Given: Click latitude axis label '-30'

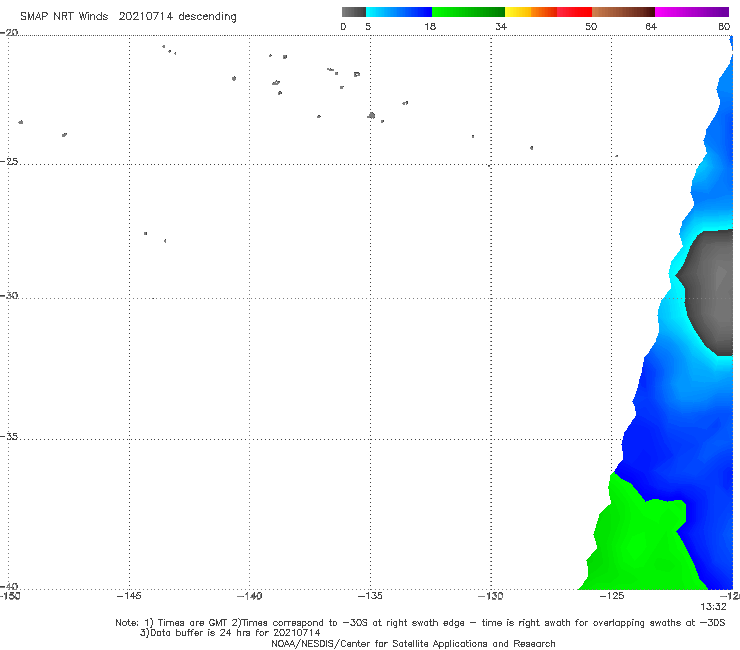Looking at the screenshot, I should [9, 295].
